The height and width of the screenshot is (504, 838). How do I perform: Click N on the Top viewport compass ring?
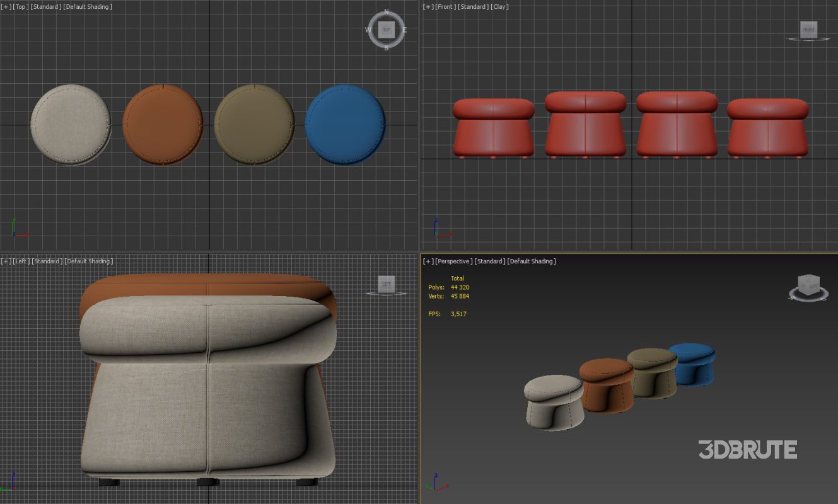pyautogui.click(x=385, y=11)
